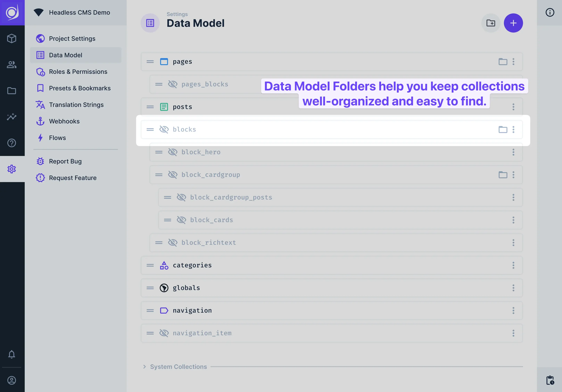Viewport: 562px width, 392px height.
Task: Toggle visibility of block_hero collection
Action: [173, 152]
